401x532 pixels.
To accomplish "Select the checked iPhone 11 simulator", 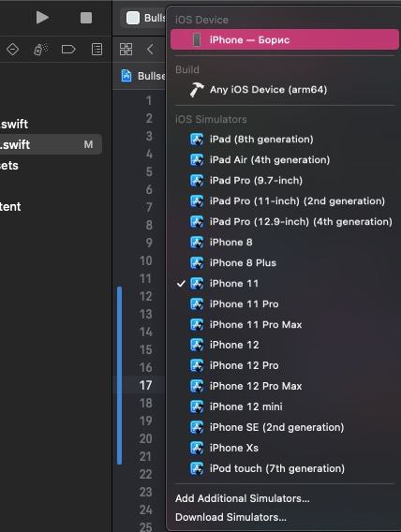I will pos(285,283).
